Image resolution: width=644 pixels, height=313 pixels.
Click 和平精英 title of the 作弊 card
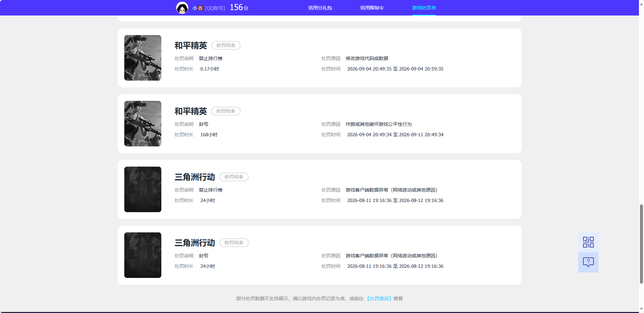click(x=191, y=111)
